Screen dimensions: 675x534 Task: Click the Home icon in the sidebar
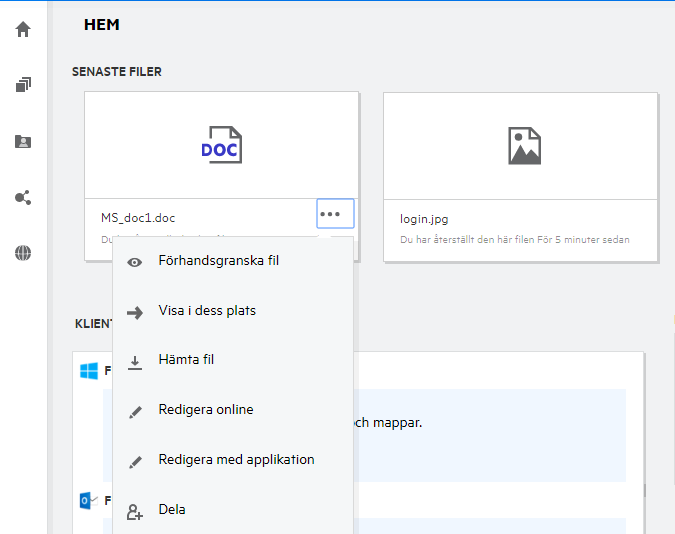(x=23, y=29)
